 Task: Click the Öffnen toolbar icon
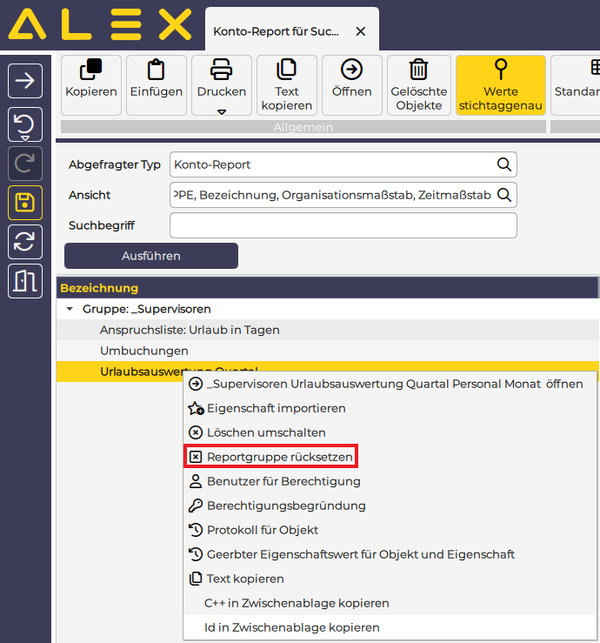coord(352,70)
